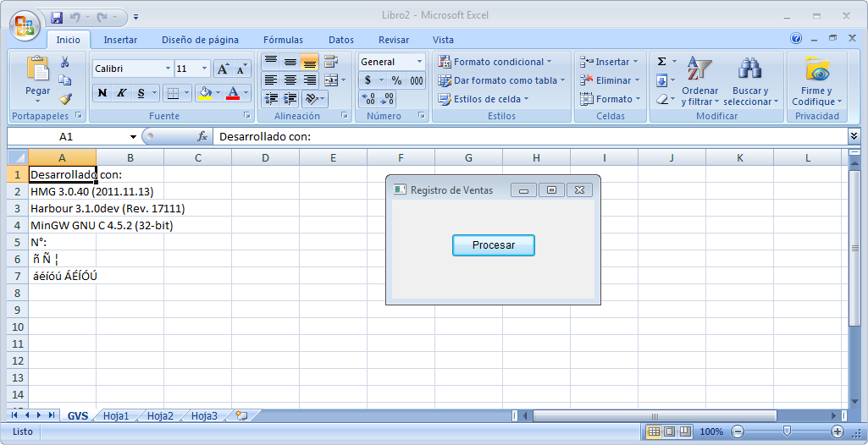The height and width of the screenshot is (445, 868).
Task: Click zoom out minus button
Action: pos(738,431)
